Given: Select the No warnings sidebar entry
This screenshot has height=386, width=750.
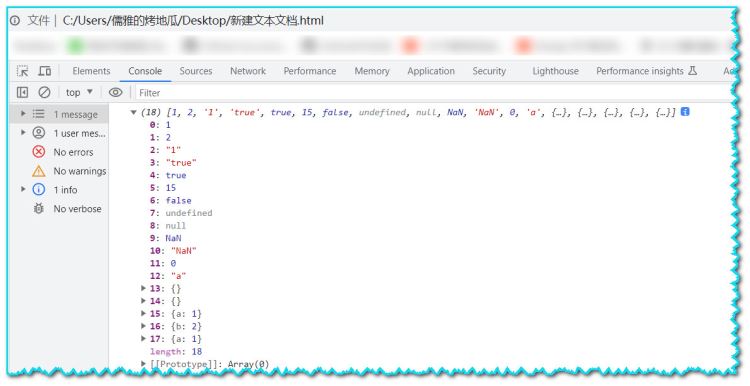Looking at the screenshot, I should (80, 171).
